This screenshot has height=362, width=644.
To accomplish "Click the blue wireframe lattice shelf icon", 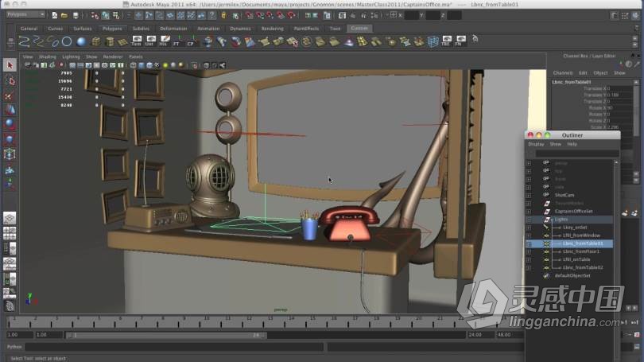I will (433, 41).
